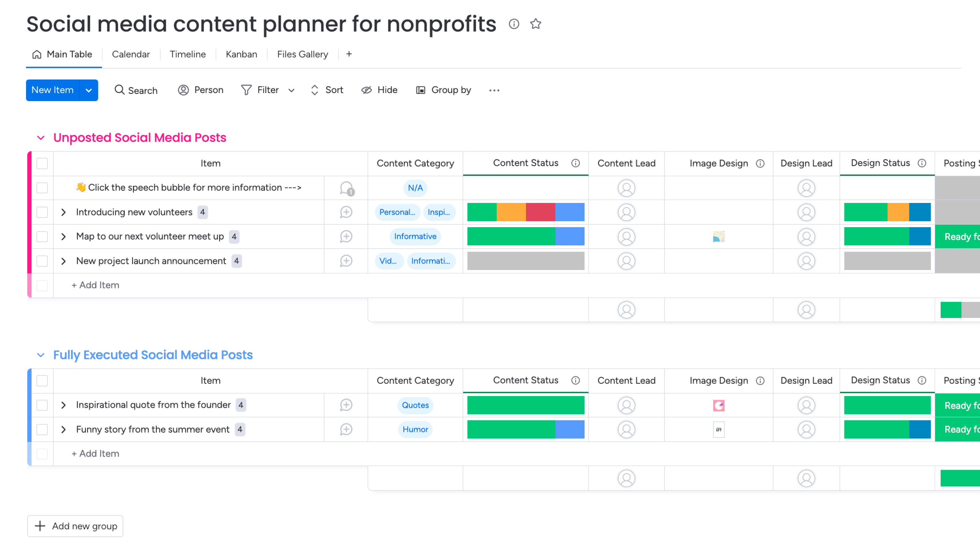The image size is (980, 551).
Task: Select all items in Unposted group header checkbox
Action: click(42, 164)
